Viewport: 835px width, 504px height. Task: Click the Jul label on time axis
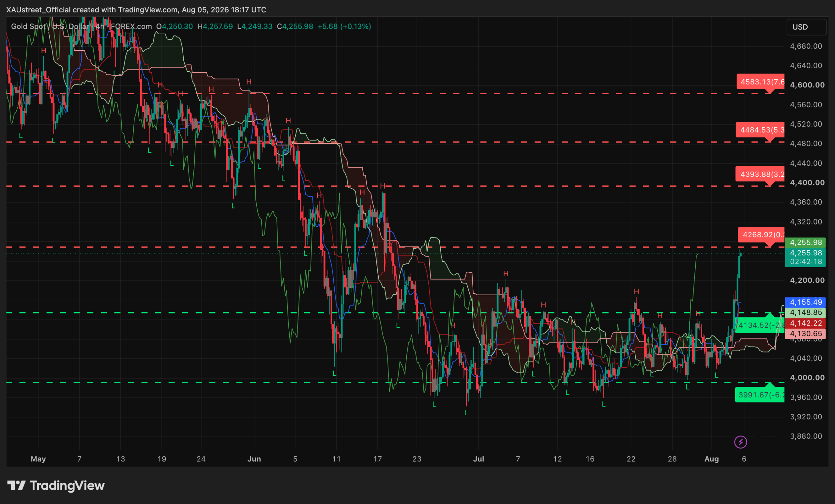[478, 459]
